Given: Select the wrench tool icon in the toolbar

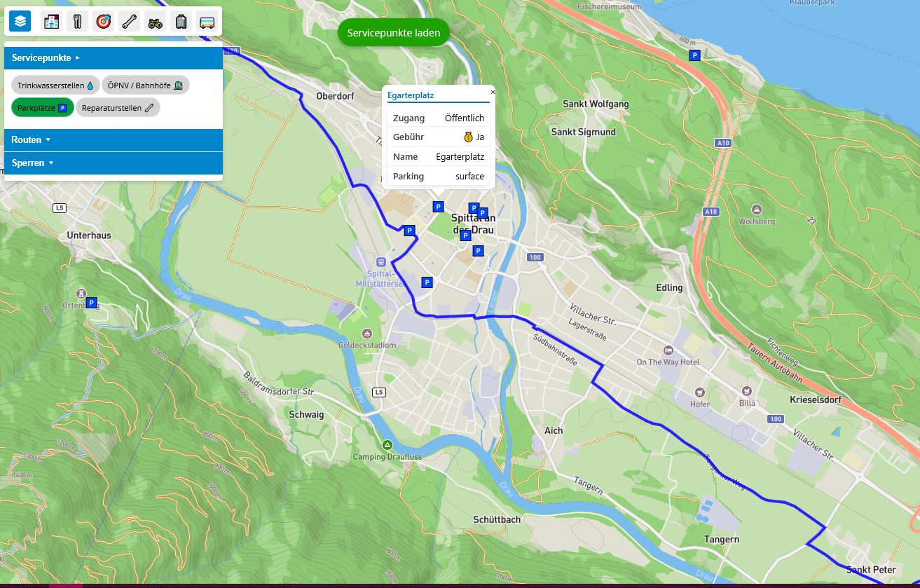Looking at the screenshot, I should [129, 21].
